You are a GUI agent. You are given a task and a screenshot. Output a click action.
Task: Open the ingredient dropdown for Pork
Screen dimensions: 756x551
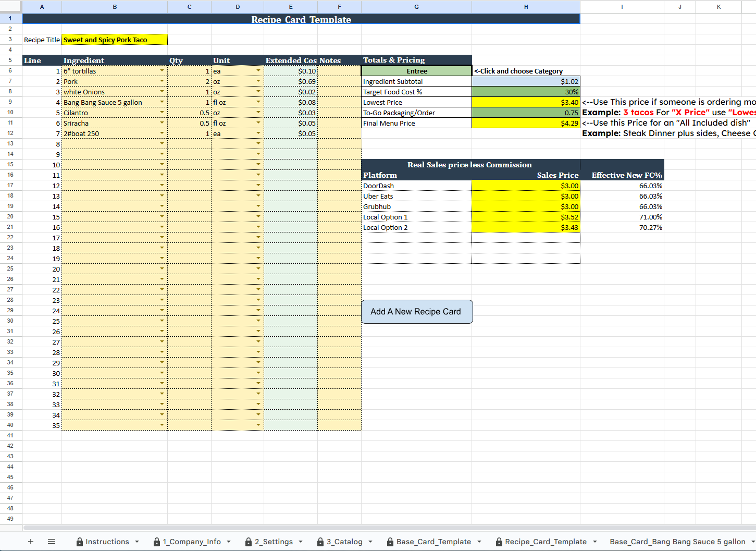[x=162, y=81]
